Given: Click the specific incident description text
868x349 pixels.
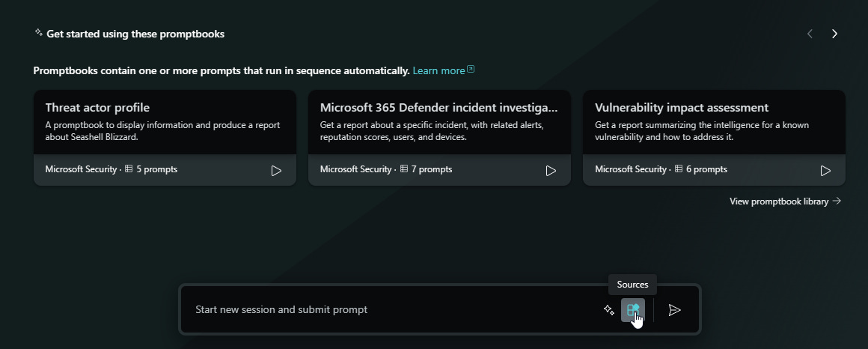Looking at the screenshot, I should tap(432, 131).
